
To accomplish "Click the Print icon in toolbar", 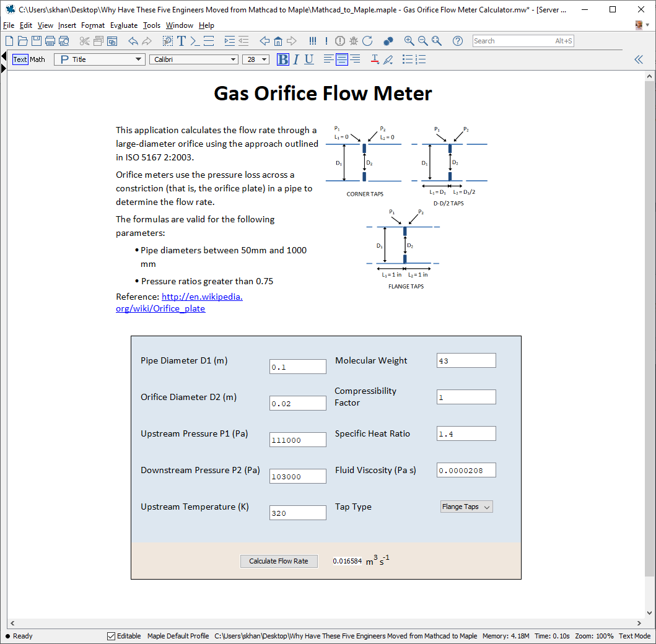I will [50, 41].
